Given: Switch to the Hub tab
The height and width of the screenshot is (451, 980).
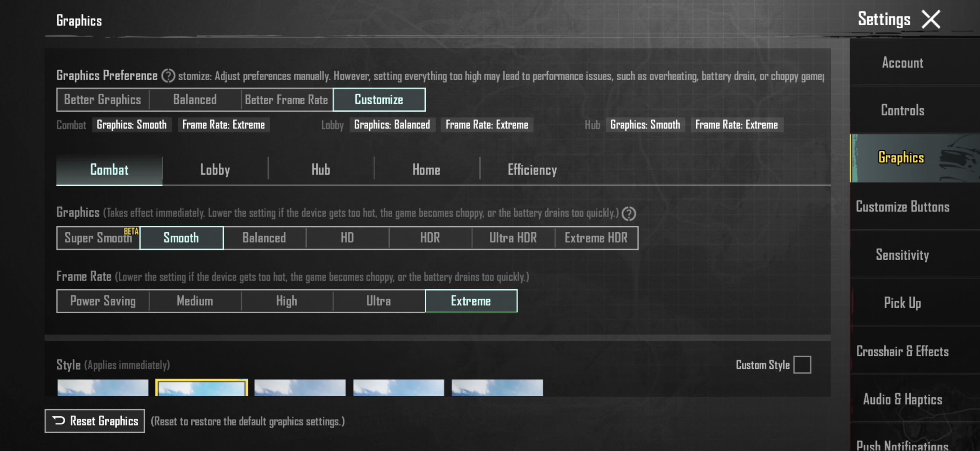Looking at the screenshot, I should tap(321, 170).
